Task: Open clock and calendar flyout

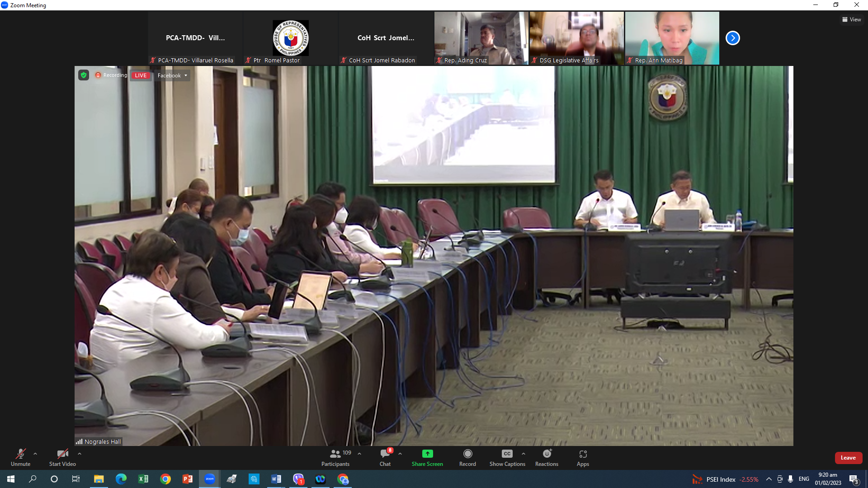Action: (828, 479)
